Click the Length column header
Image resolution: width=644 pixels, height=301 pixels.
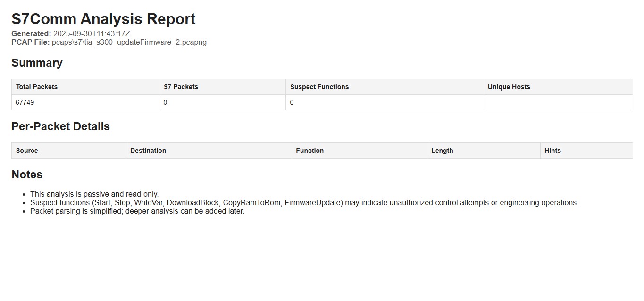pos(484,150)
